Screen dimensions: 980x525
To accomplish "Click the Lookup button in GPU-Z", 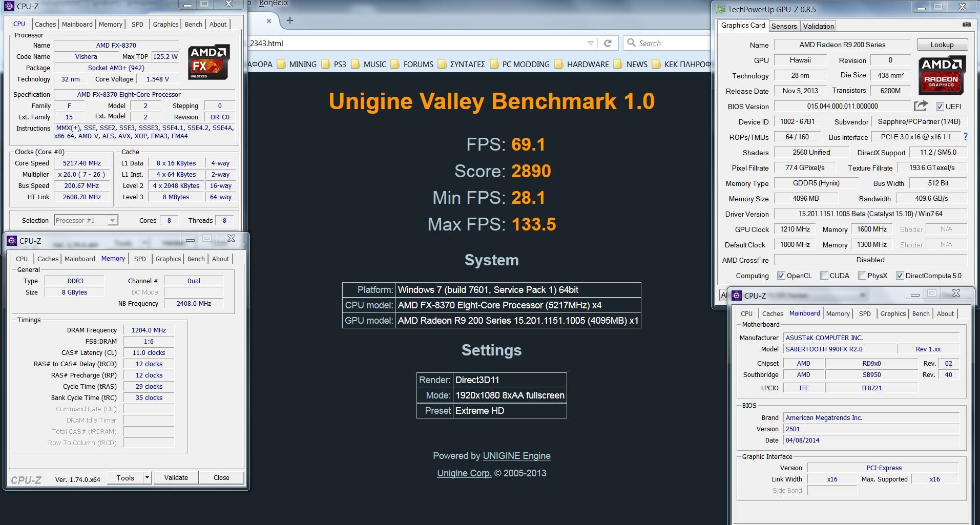I will click(942, 45).
